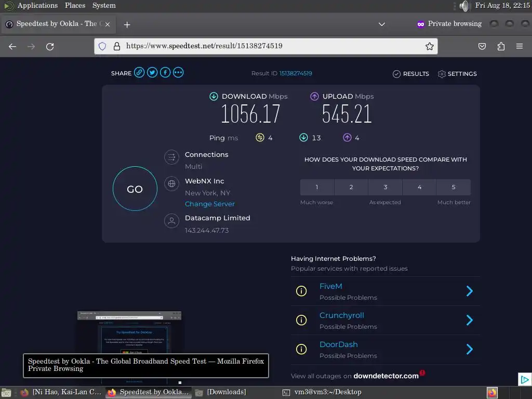This screenshot has width=532, height=399.
Task: Click the Firefox tray icon in bottom panel
Action: pyautogui.click(x=492, y=393)
